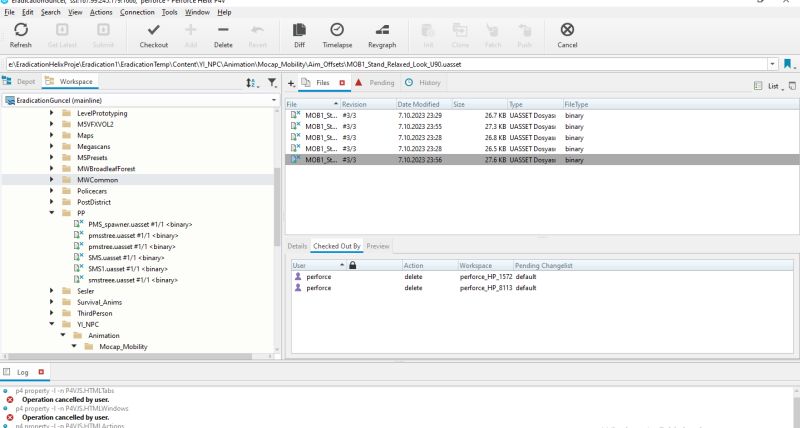This screenshot has width=800, height=428.
Task: Switch to the Workspace tab
Action: (x=69, y=82)
